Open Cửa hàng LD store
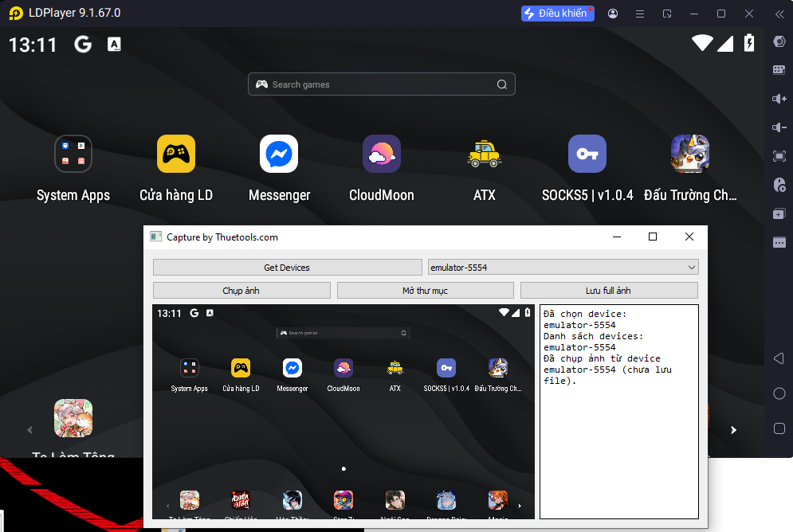This screenshot has height=532, width=793. (x=176, y=155)
